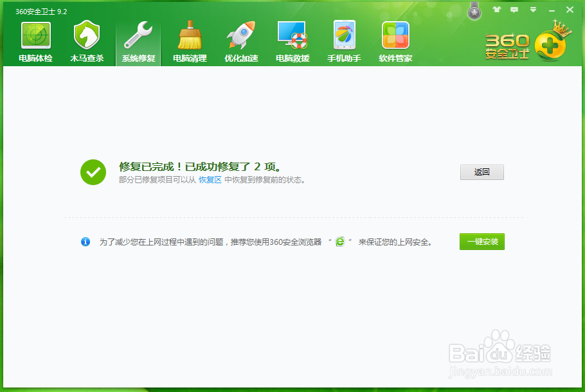
Task: Open 软件管家 software manager
Action: (x=395, y=40)
